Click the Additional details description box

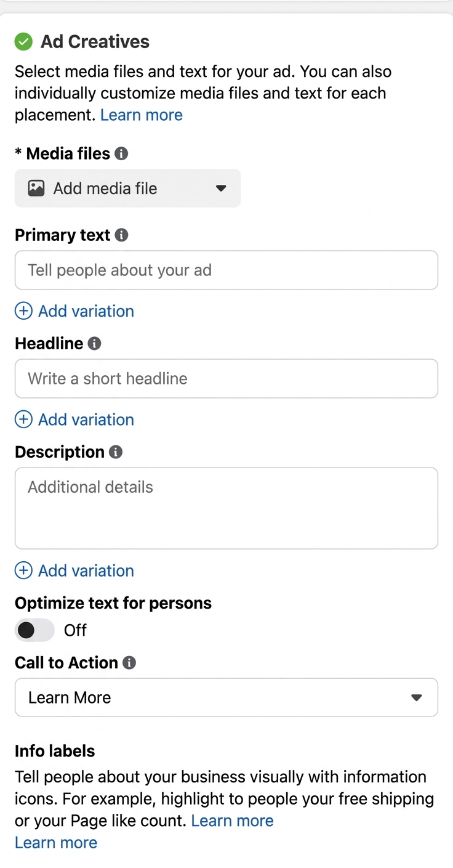click(x=226, y=508)
